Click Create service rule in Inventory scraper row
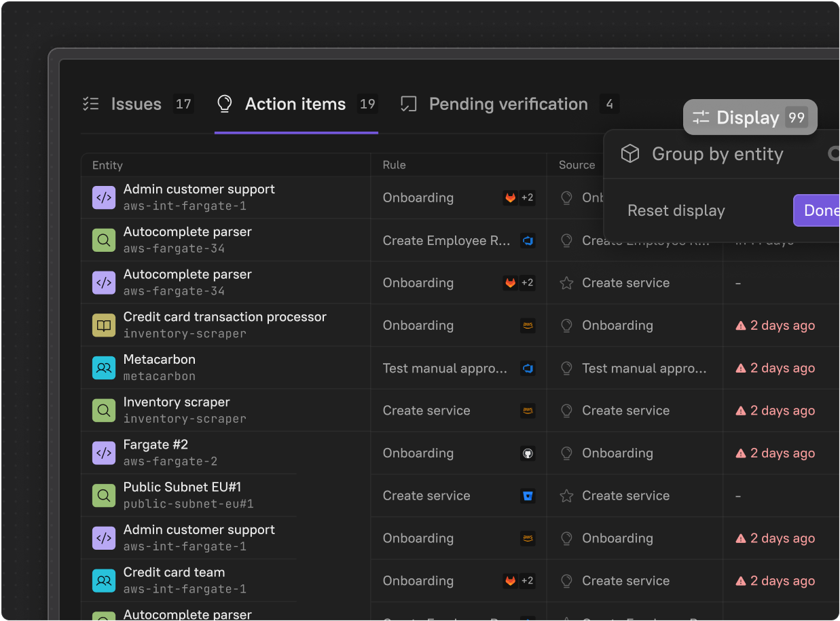The height and width of the screenshot is (621, 840). coord(426,411)
